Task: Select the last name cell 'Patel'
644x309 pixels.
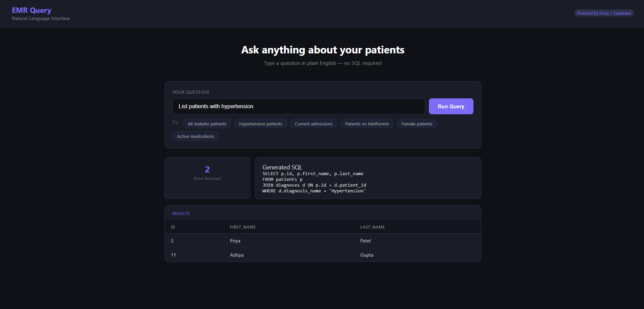Action: [365, 241]
